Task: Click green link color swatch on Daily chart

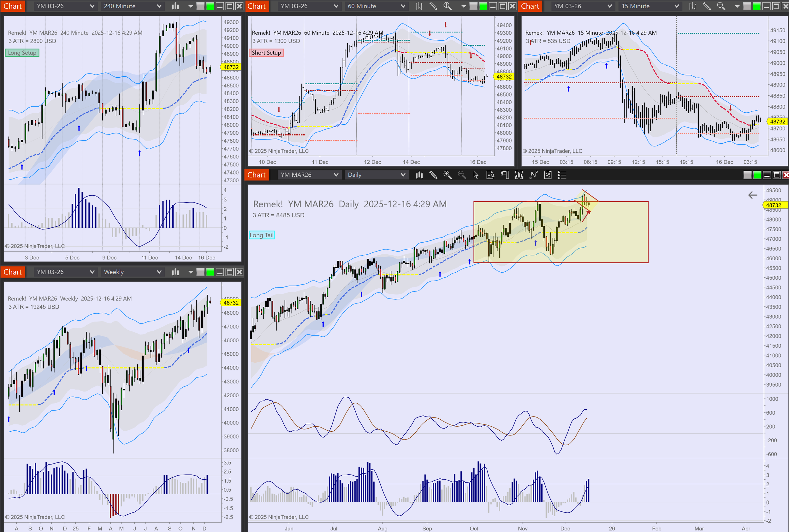Action: (x=757, y=175)
